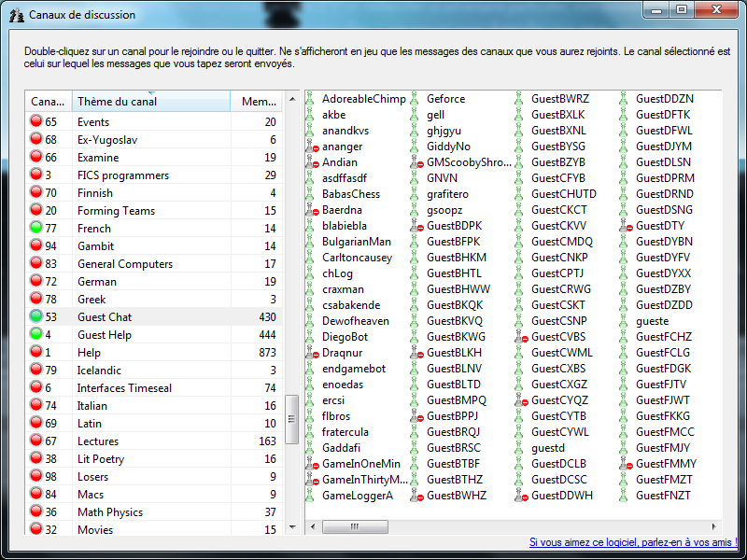Click the blocked pawn icon beside GuestDTY
Viewport: 747px width, 560px height.
(626, 226)
